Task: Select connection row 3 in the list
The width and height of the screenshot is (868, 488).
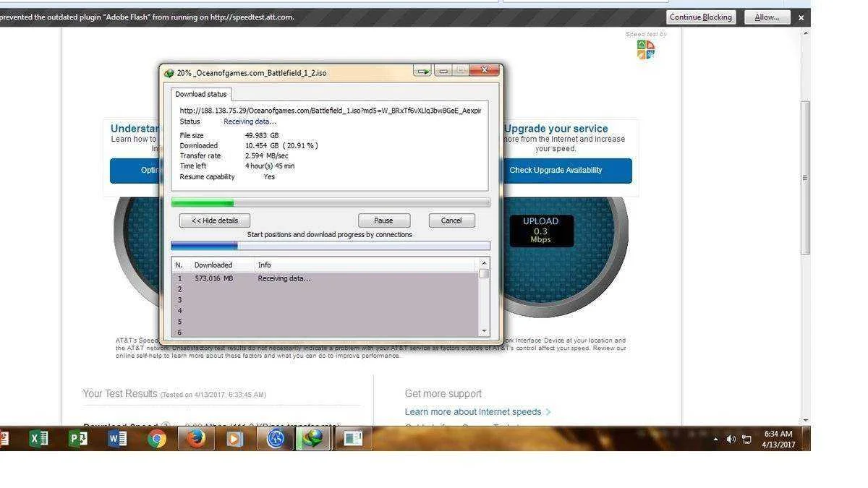Action: pyautogui.click(x=325, y=300)
